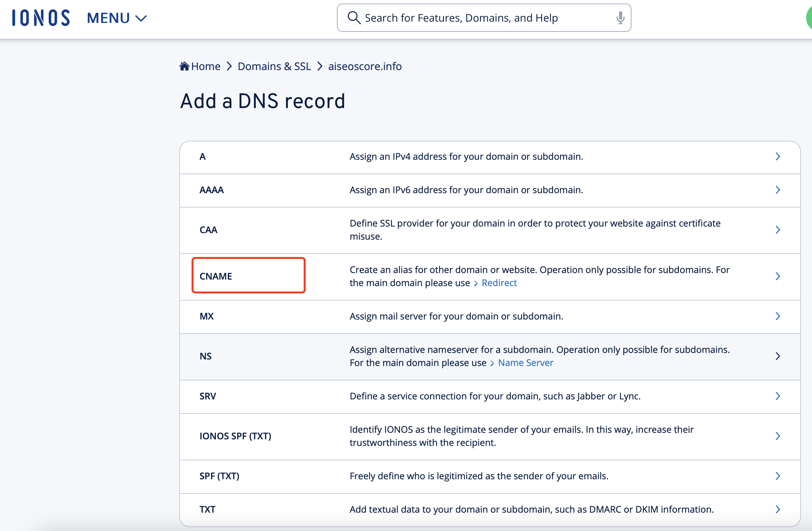Select the TXT record type
Viewport: 812px width, 531px height.
(489, 509)
